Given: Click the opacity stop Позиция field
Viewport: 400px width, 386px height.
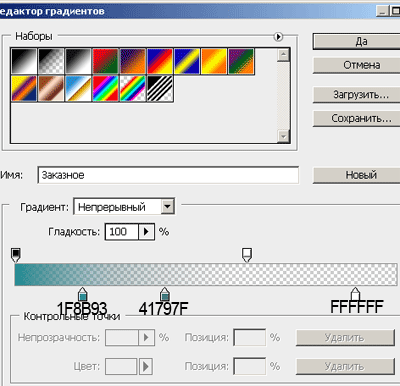Looking at the screenshot, I should pyautogui.click(x=250, y=338).
